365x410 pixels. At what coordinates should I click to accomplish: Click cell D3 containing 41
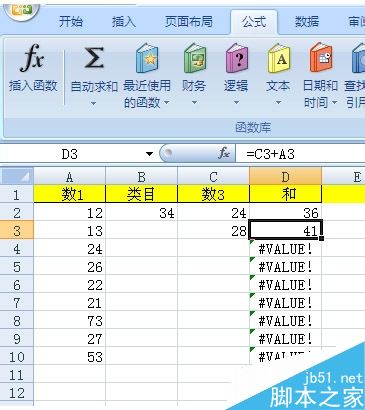pyautogui.click(x=285, y=230)
